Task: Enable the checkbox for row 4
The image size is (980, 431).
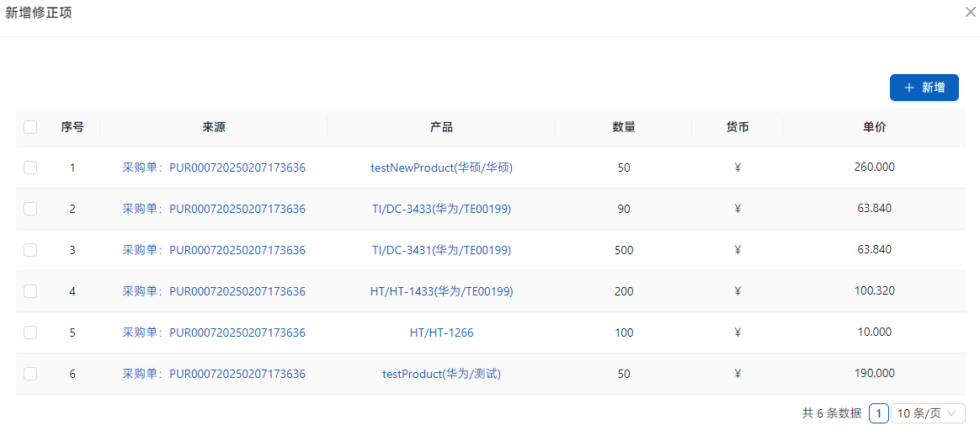Action: point(30,291)
